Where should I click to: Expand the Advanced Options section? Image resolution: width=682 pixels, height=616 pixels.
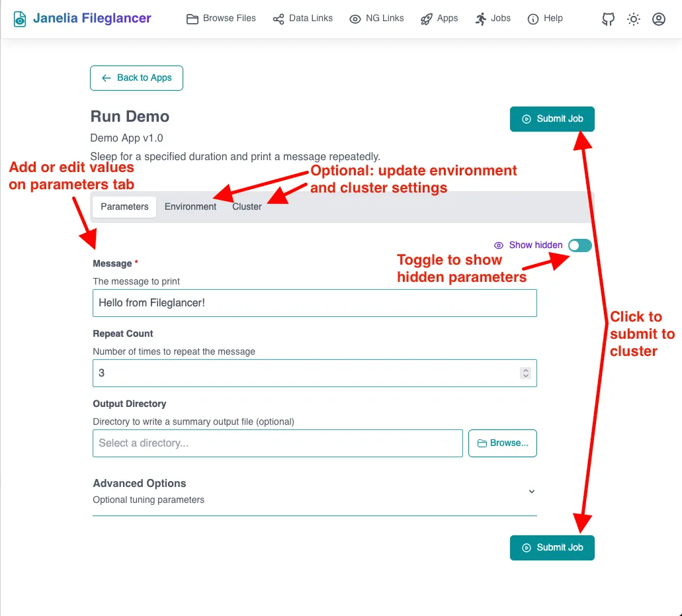tap(531, 492)
